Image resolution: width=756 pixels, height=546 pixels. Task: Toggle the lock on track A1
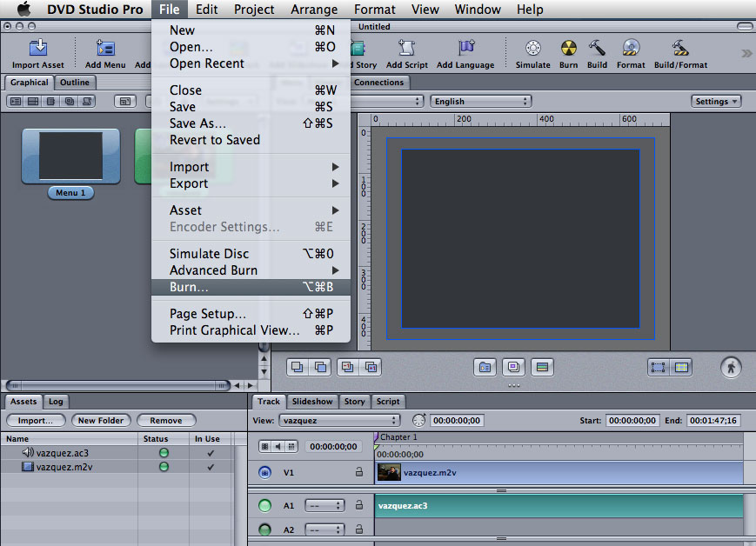click(359, 504)
